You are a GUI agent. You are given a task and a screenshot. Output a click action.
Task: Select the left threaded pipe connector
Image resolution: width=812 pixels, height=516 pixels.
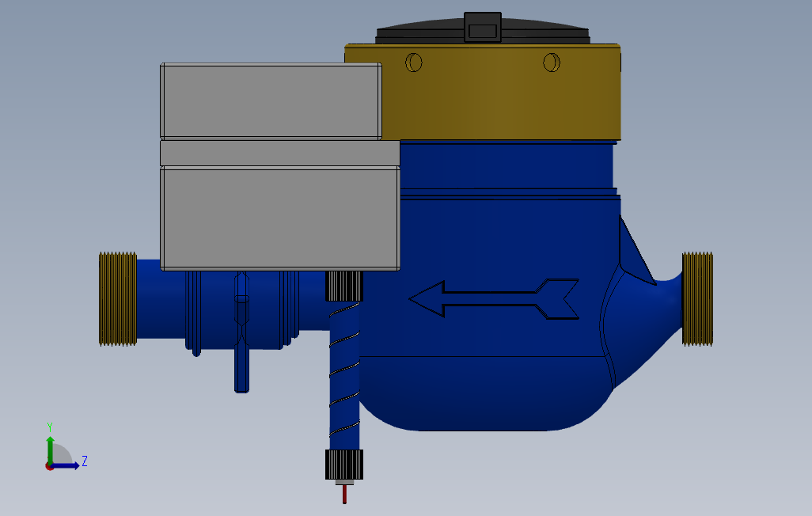point(118,299)
